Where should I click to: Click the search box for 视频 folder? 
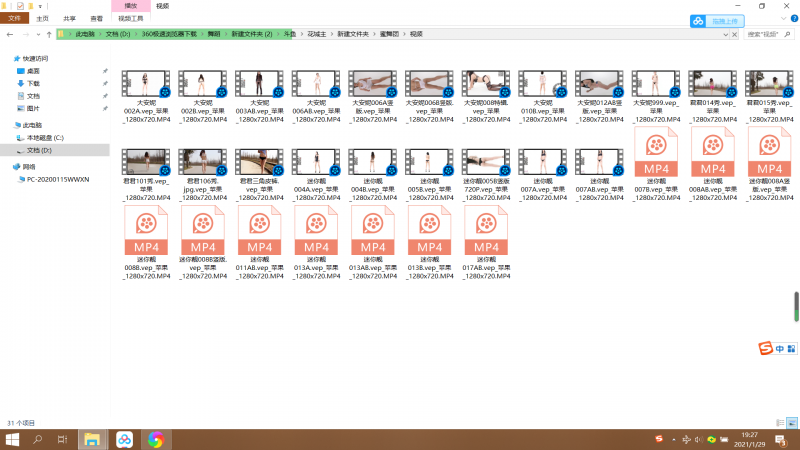pyautogui.click(x=765, y=34)
